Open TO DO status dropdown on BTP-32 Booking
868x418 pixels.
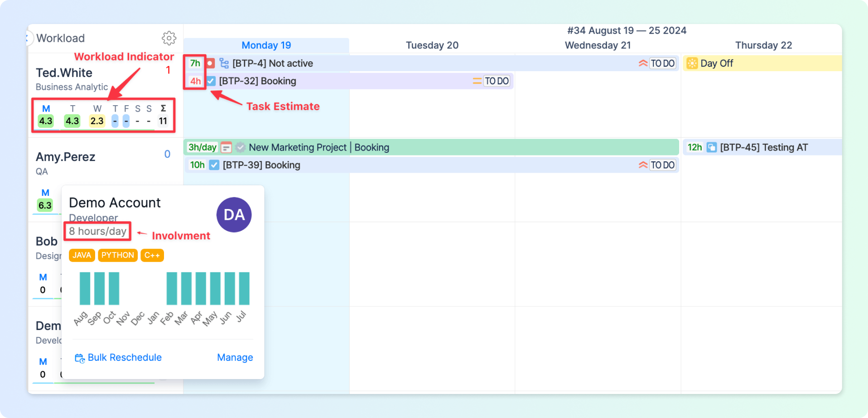point(497,81)
